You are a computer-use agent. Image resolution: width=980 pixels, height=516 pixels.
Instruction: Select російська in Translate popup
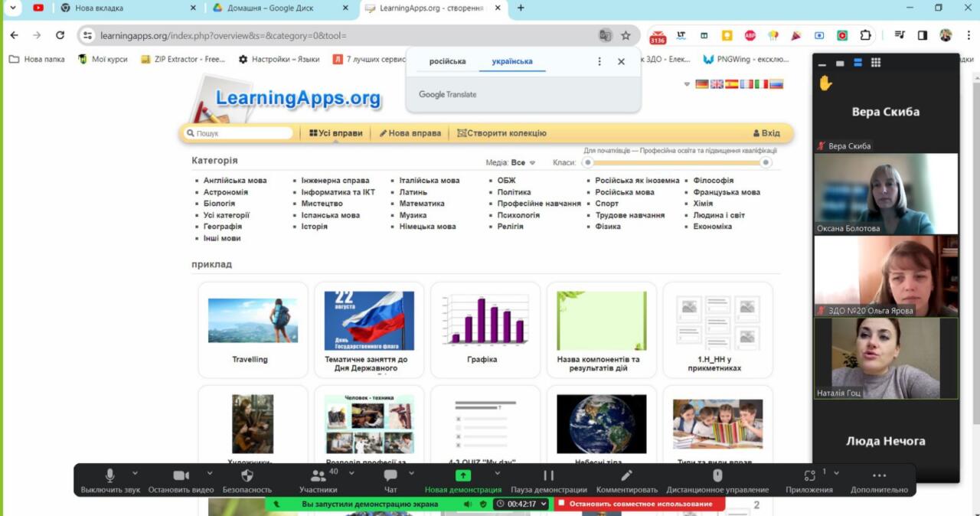(447, 61)
